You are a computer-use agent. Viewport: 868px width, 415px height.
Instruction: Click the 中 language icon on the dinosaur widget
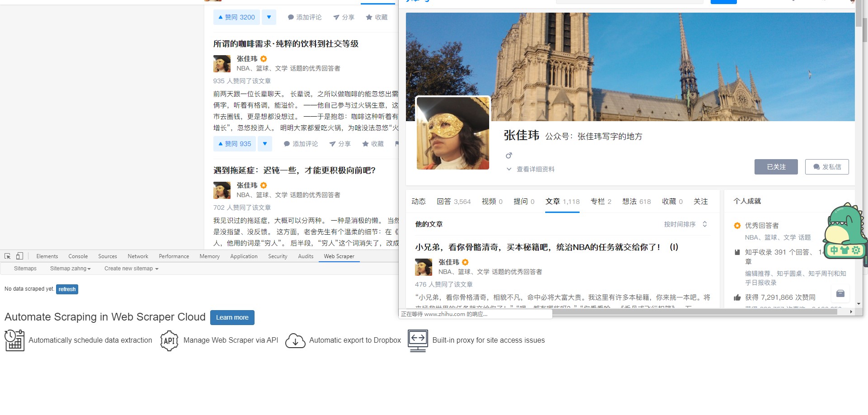[834, 250]
